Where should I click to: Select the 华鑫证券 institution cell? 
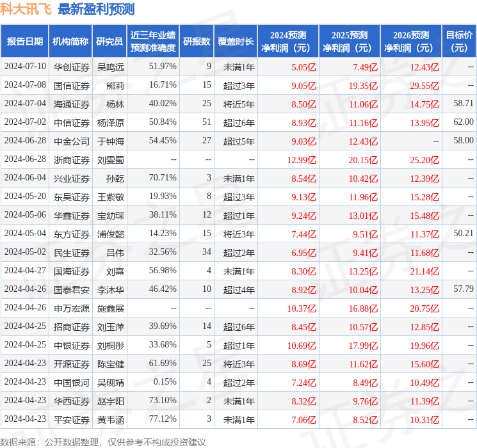coord(72,216)
